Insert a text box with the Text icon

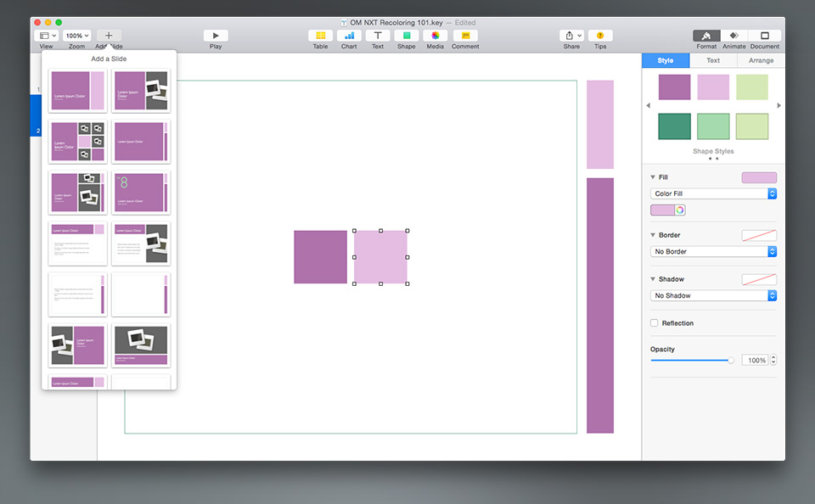coord(377,36)
